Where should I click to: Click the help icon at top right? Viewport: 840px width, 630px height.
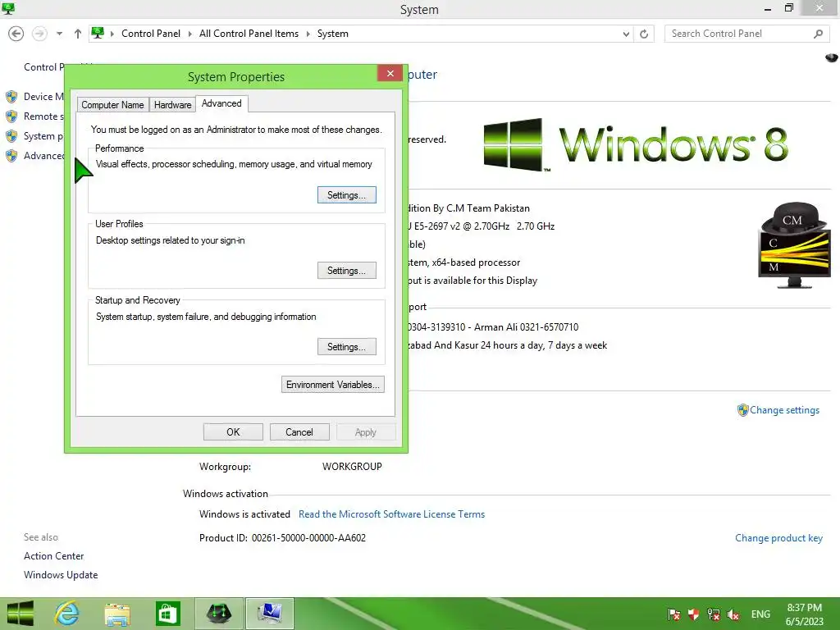click(832, 57)
